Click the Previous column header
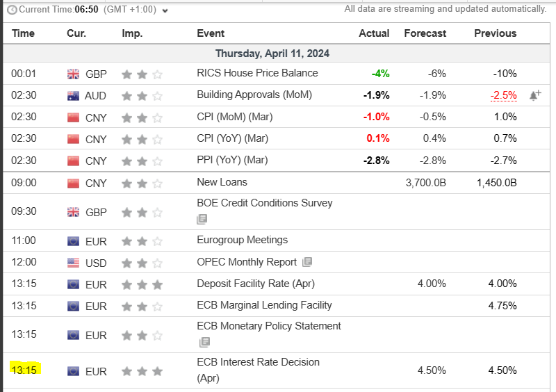This screenshot has width=556, height=392. click(x=495, y=33)
